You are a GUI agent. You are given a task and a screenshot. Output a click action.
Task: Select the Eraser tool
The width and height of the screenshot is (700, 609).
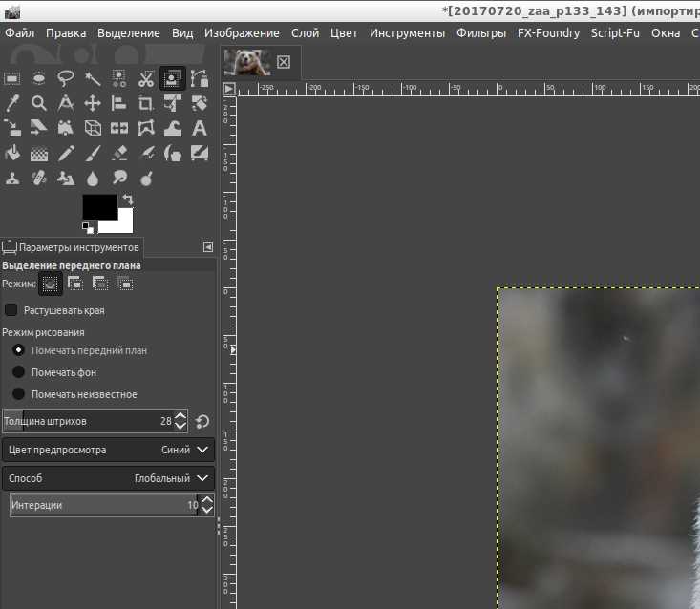(x=119, y=154)
